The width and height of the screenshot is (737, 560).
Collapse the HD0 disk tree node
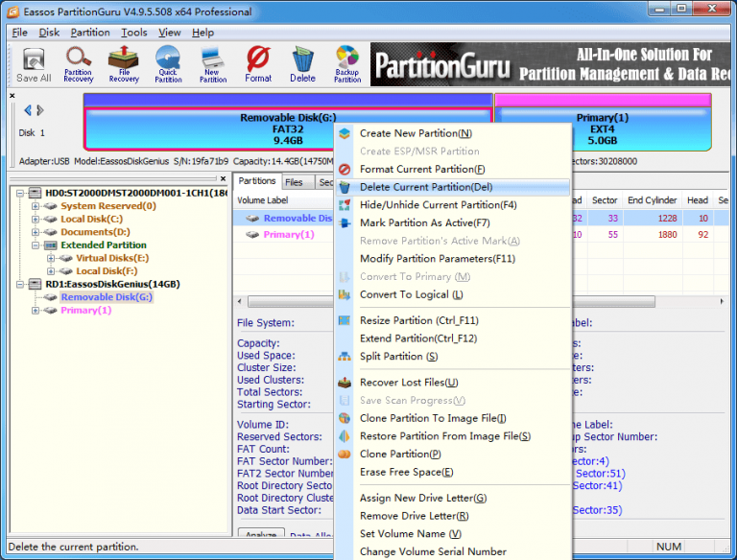point(21,193)
